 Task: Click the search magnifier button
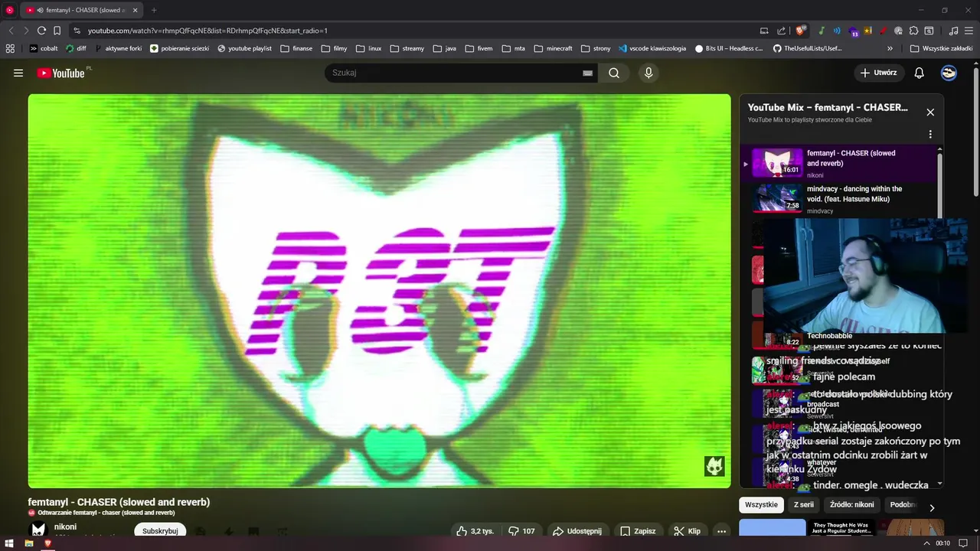614,73
